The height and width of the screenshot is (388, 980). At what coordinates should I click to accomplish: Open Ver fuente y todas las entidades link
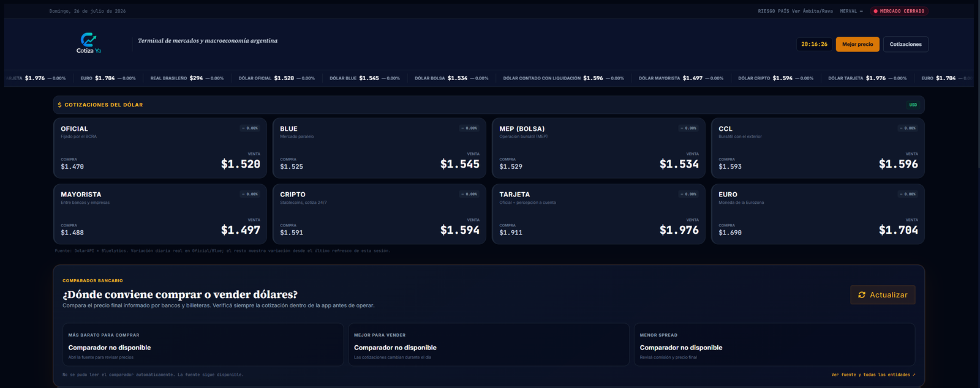(873, 375)
